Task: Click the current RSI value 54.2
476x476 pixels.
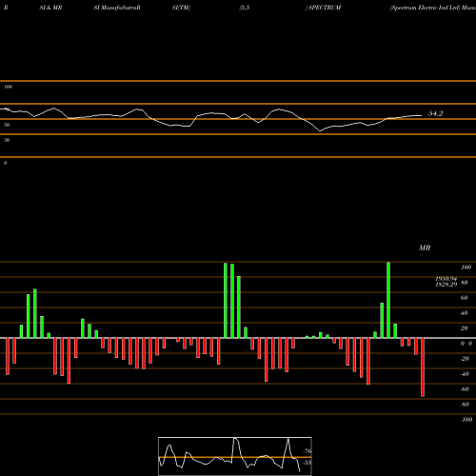Action: click(435, 113)
